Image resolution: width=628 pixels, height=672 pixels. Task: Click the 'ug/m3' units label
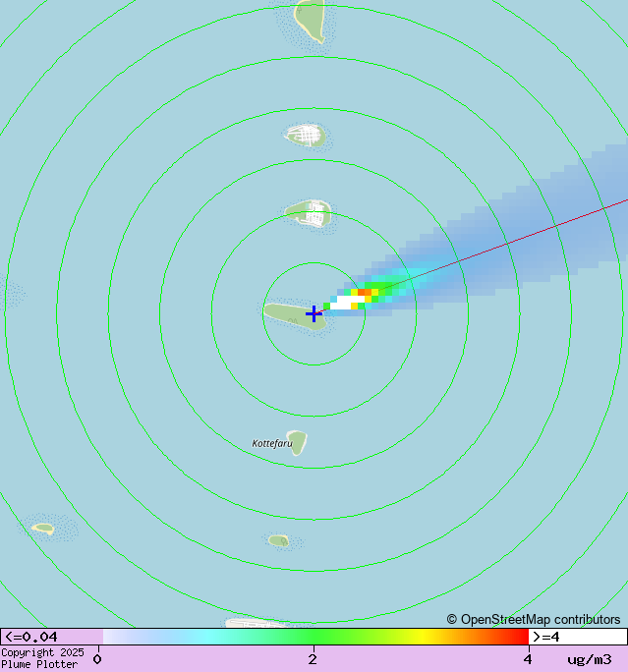590,659
